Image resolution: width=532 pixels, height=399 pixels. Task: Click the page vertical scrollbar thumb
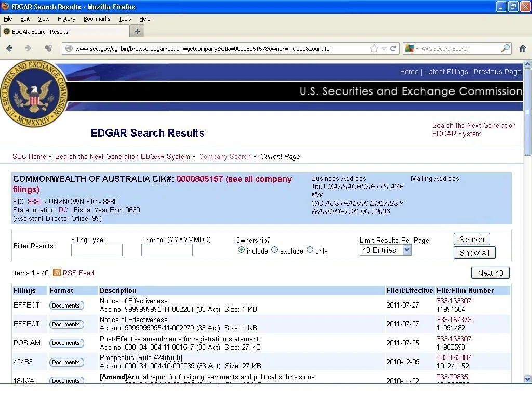coord(527,111)
